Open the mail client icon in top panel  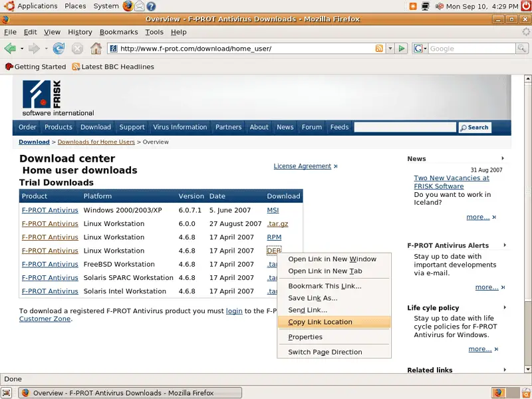point(140,6)
